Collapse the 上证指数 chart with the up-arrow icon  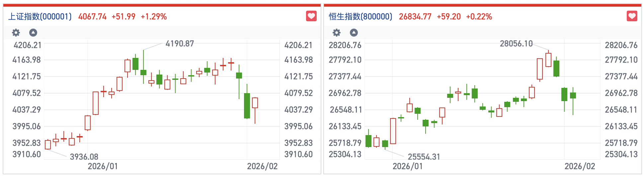point(33,33)
